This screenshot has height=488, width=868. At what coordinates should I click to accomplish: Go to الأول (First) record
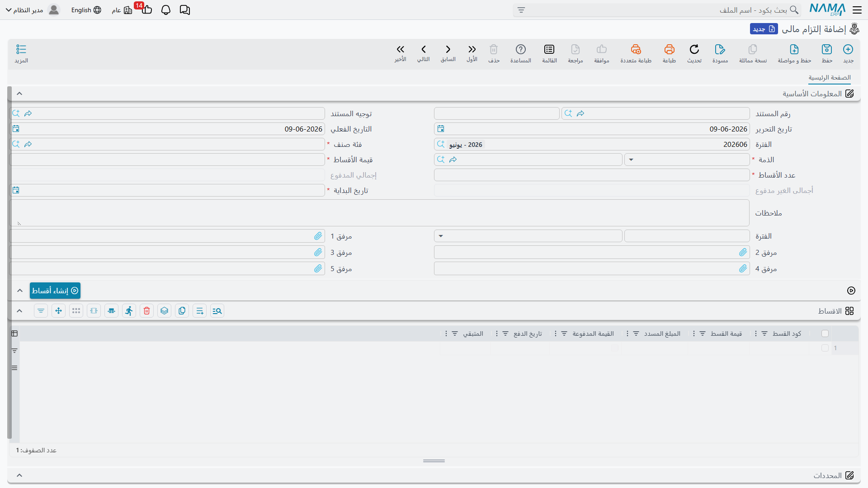(472, 53)
